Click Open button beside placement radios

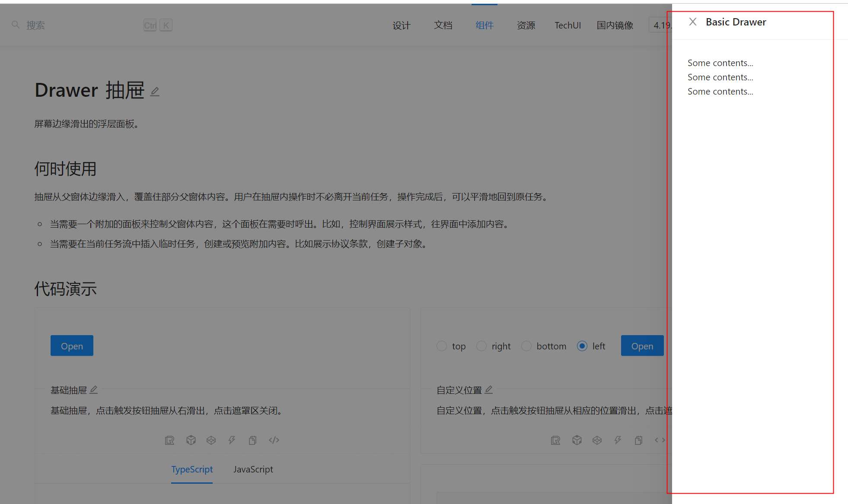point(642,346)
